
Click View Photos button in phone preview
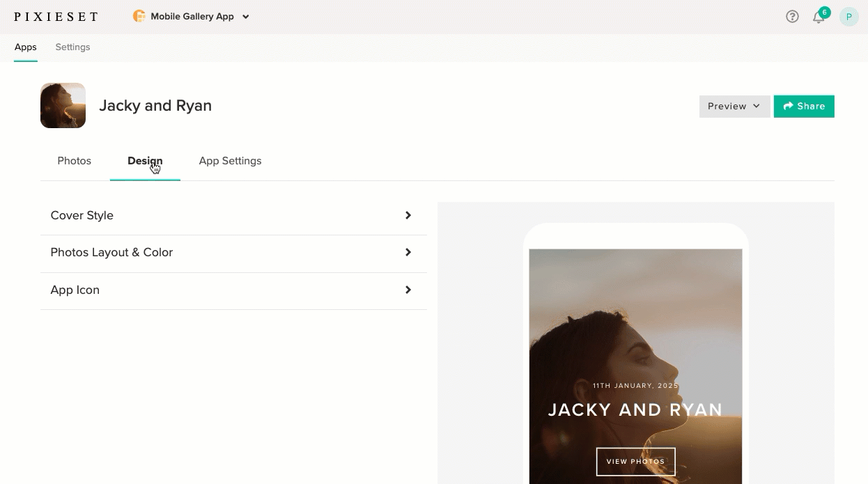point(636,462)
